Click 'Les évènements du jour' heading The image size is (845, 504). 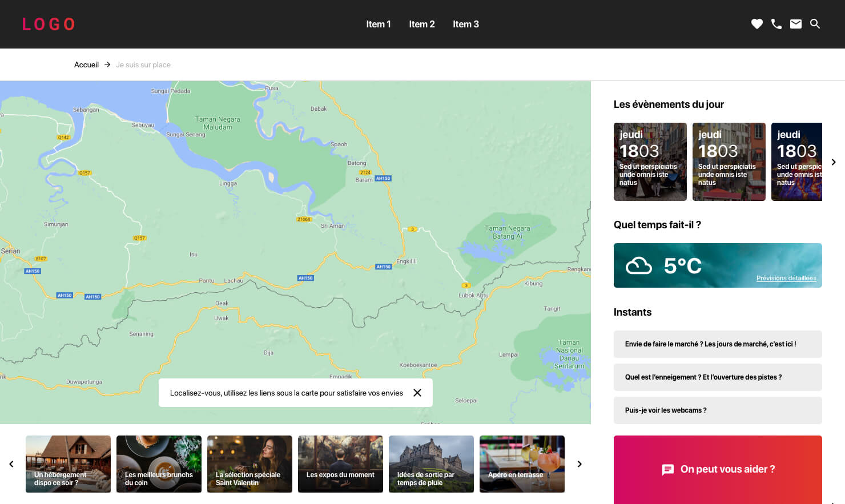click(669, 104)
